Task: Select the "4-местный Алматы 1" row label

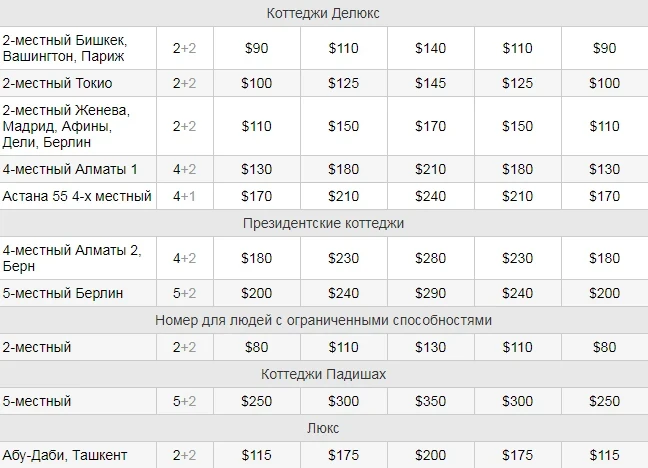Action: (x=71, y=169)
